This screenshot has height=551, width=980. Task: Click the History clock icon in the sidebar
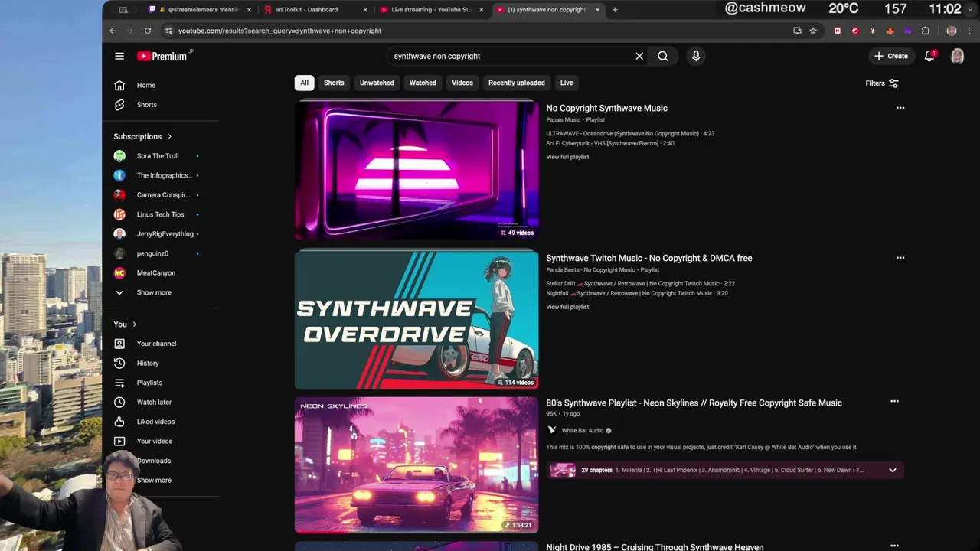tap(119, 364)
